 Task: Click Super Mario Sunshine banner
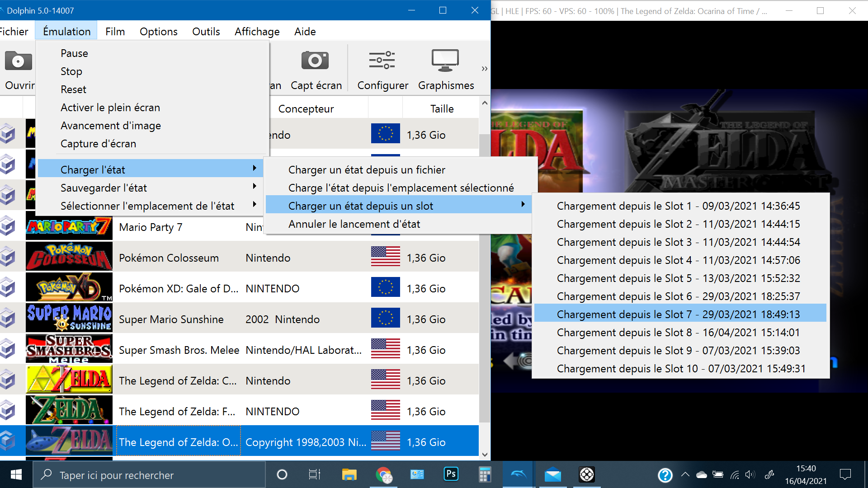69,318
